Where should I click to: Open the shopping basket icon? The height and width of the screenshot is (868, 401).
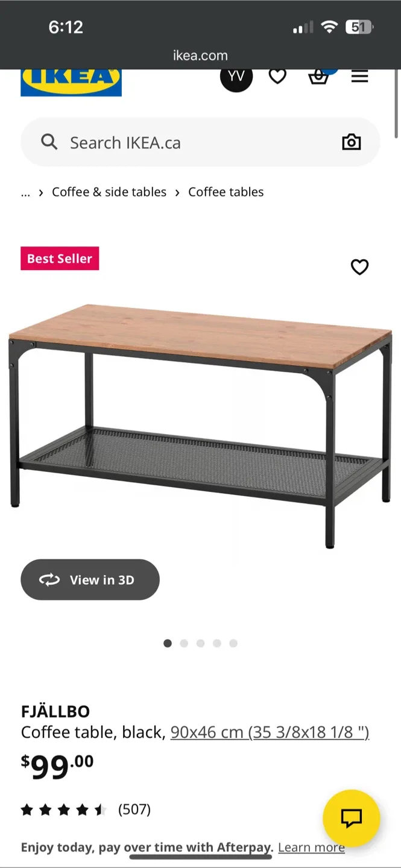318,77
